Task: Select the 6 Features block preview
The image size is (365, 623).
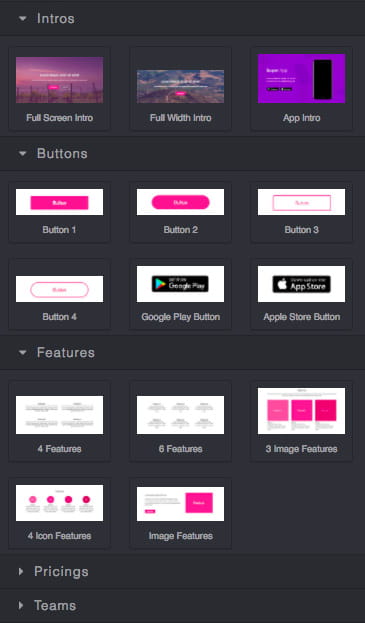Action: point(180,415)
